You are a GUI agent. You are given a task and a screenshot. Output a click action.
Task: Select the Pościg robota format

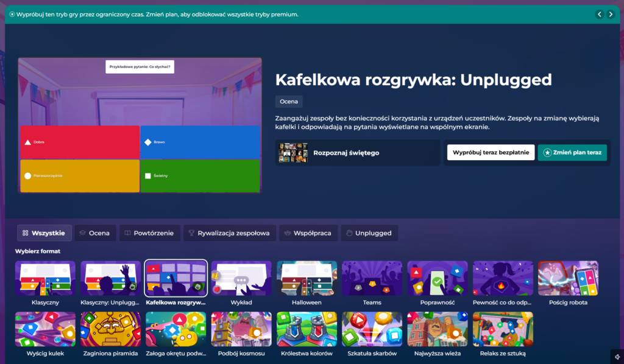click(568, 279)
